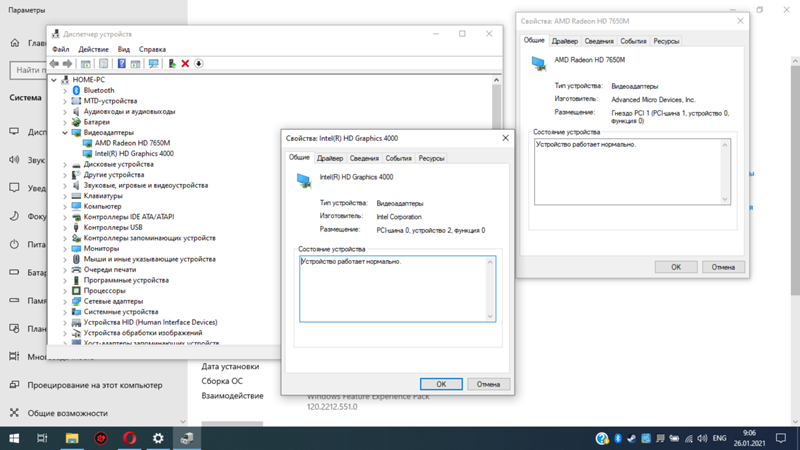This screenshot has width=800, height=450.
Task: Open Общие возможности in Settings sidebar
Action: click(67, 413)
